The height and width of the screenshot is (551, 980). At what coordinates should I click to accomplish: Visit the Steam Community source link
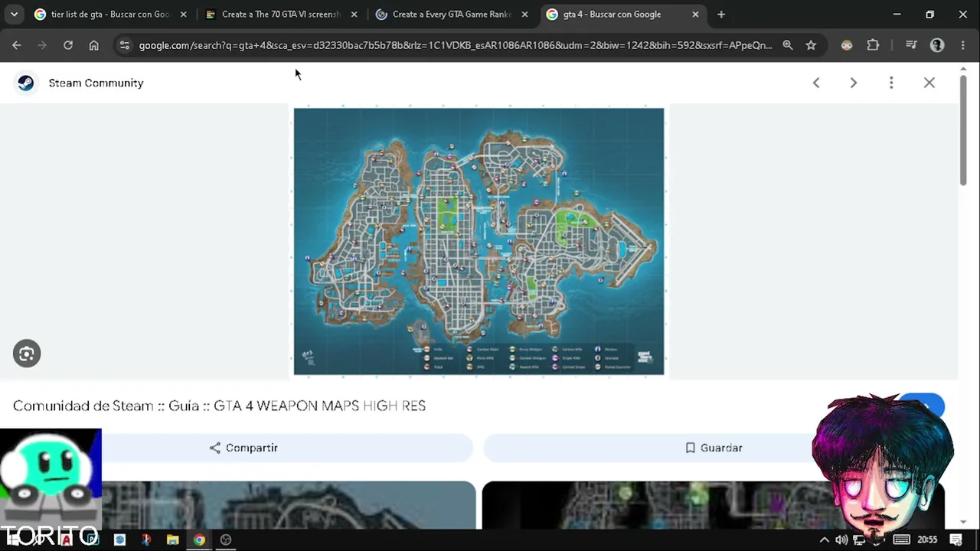point(96,83)
